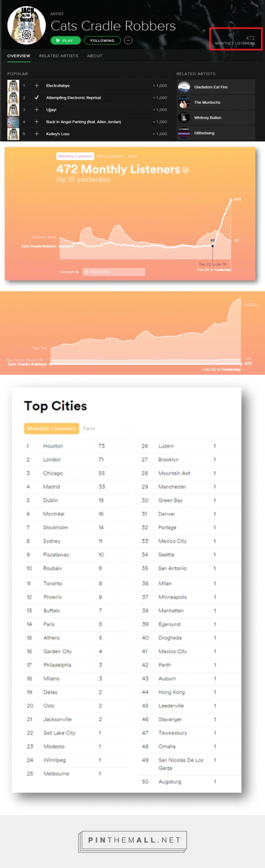Click the Back in Angel Parking album thumbnail
265x868 pixels.
pos(13,122)
